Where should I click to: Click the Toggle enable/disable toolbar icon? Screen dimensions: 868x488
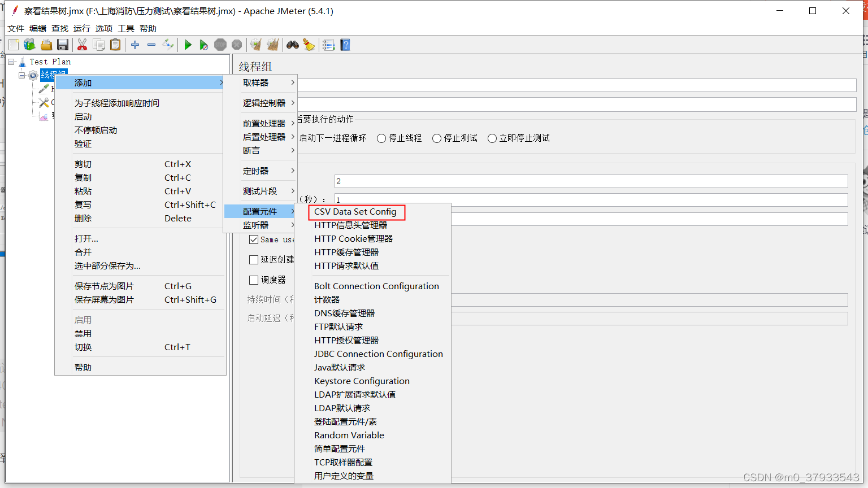click(168, 45)
